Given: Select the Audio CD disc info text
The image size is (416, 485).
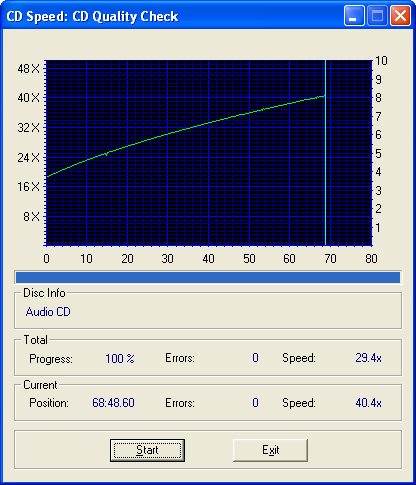Looking at the screenshot, I should (x=48, y=312).
